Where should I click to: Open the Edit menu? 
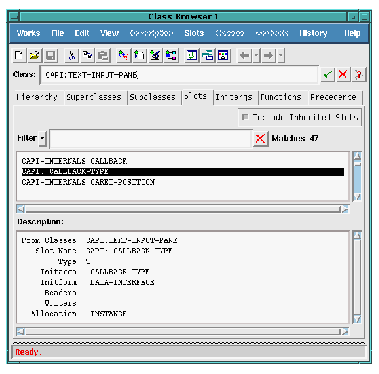tap(82, 33)
